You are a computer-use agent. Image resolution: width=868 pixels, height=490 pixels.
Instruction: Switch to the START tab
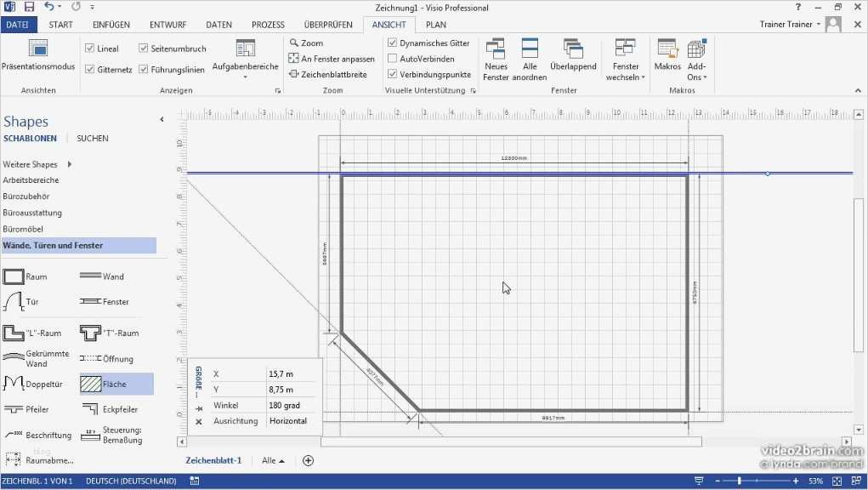point(60,25)
